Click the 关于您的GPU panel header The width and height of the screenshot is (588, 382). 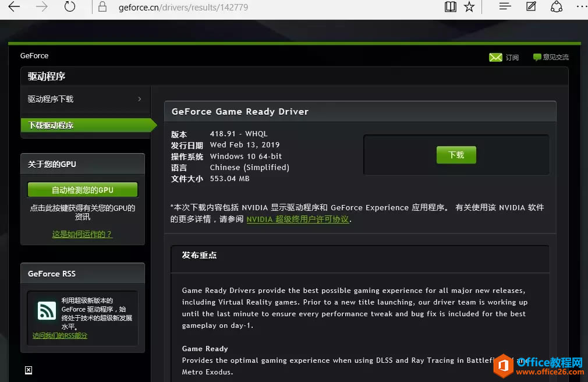(x=83, y=164)
